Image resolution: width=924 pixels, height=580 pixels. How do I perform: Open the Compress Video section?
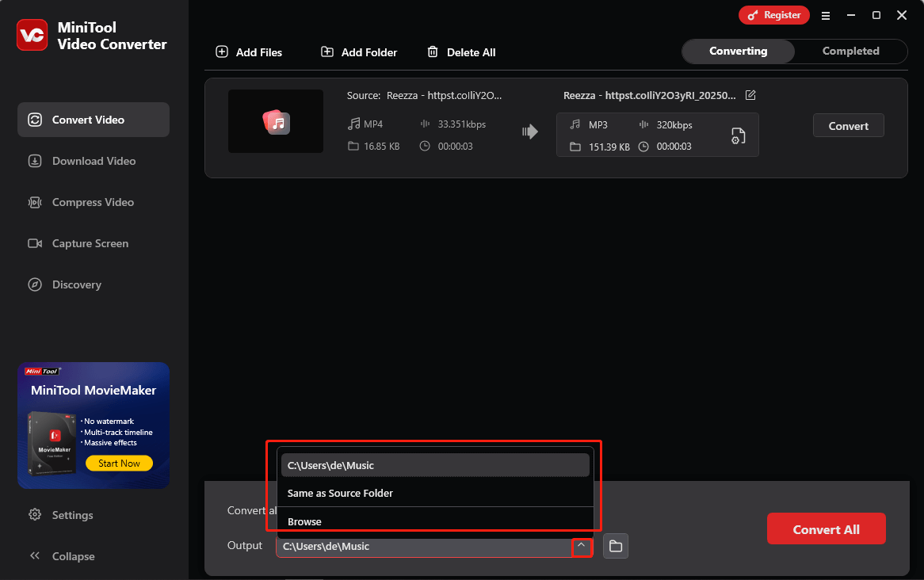click(x=93, y=202)
